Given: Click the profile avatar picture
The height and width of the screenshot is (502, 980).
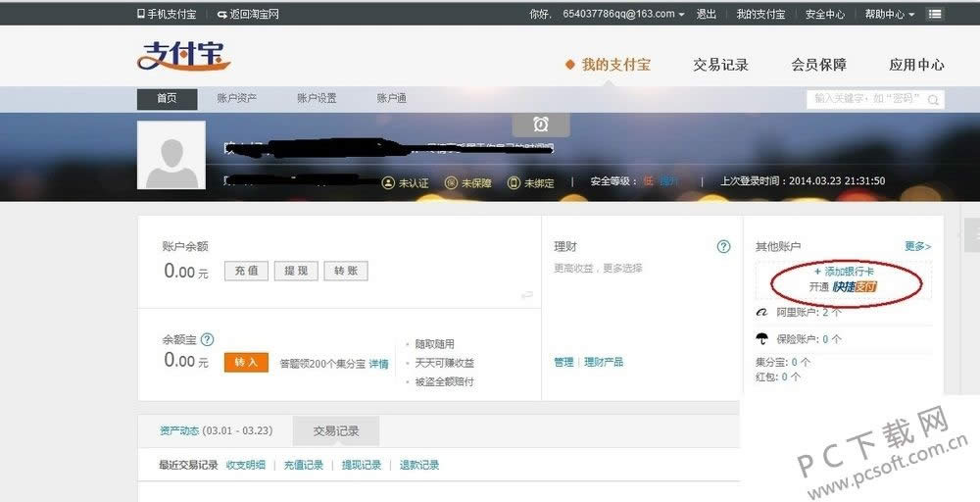Looking at the screenshot, I should (x=171, y=155).
